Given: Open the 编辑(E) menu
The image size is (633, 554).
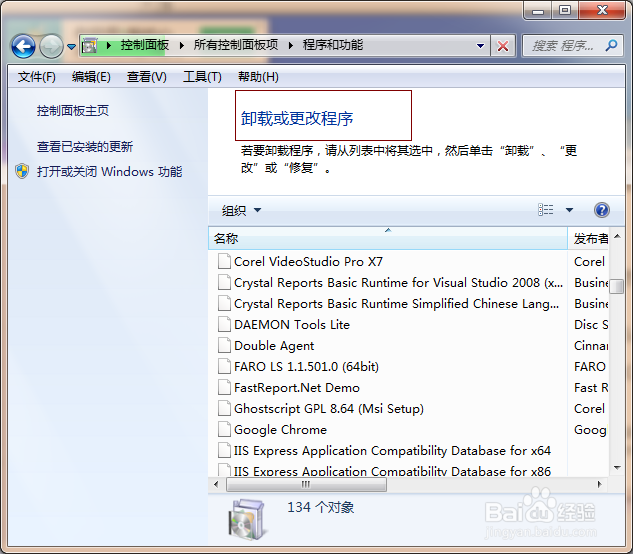Looking at the screenshot, I should tap(91, 76).
